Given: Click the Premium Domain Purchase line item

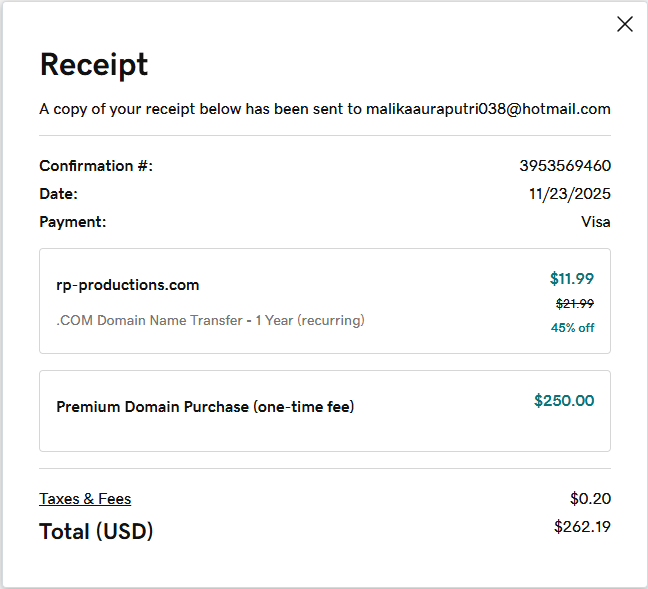Looking at the screenshot, I should 205,407.
